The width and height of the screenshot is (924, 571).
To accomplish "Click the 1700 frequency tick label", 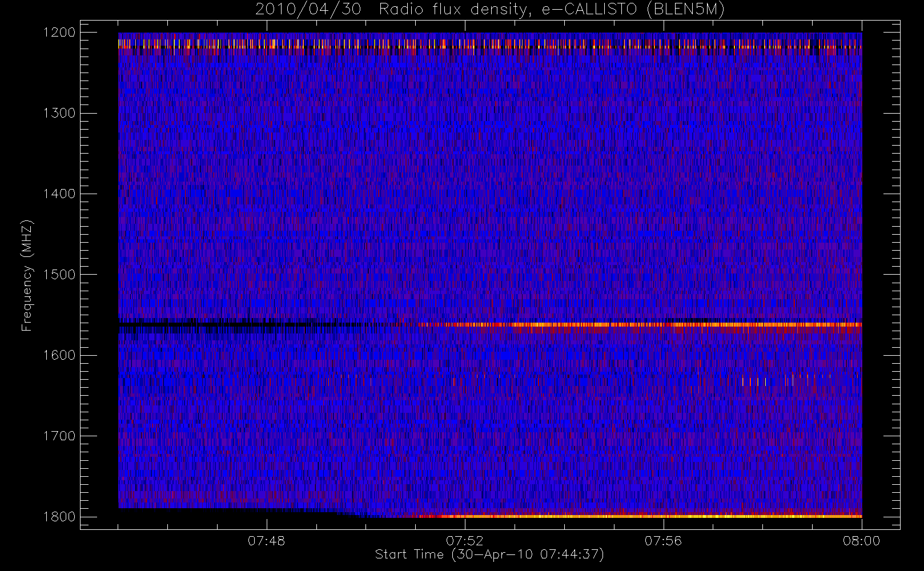I will point(59,436).
